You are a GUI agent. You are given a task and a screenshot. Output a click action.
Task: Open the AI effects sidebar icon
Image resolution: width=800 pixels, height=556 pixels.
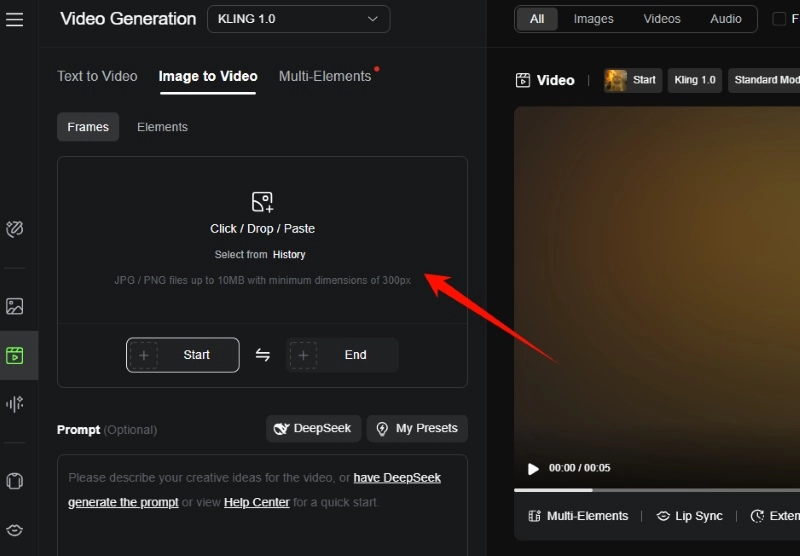coord(14,229)
